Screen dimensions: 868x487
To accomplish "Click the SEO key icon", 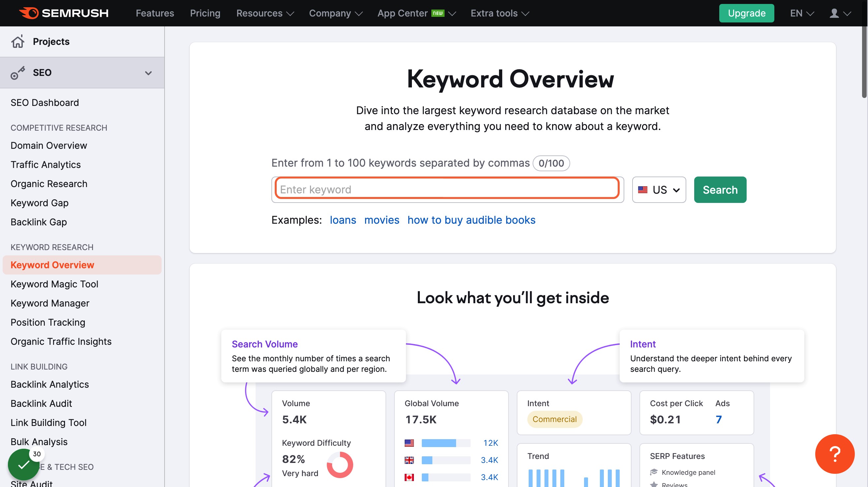I will point(17,73).
